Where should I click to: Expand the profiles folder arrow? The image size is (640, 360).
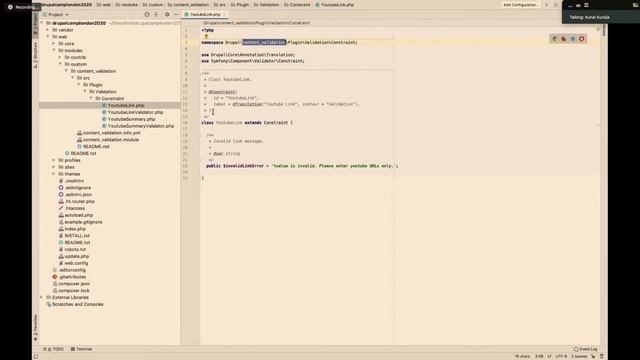point(54,160)
